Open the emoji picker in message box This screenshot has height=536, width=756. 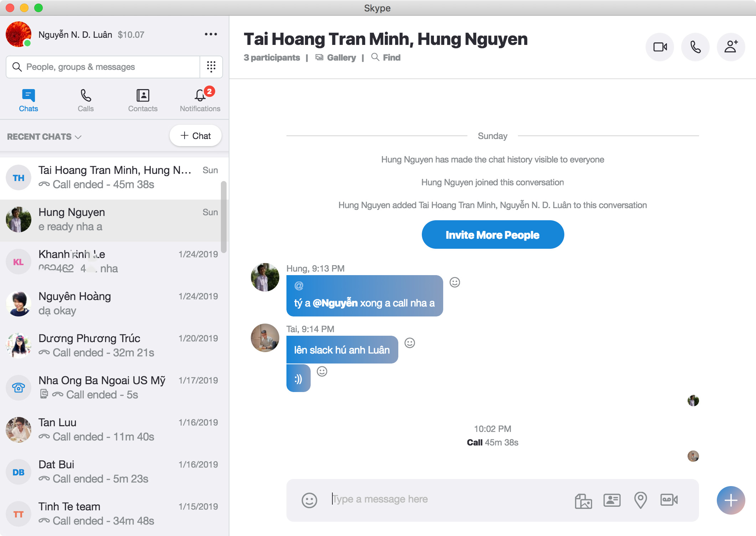[x=309, y=500]
